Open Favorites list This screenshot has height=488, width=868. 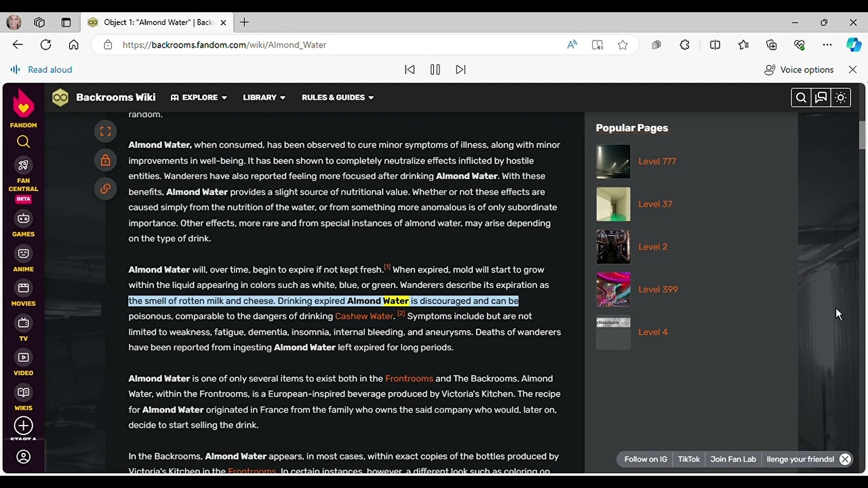744,45
